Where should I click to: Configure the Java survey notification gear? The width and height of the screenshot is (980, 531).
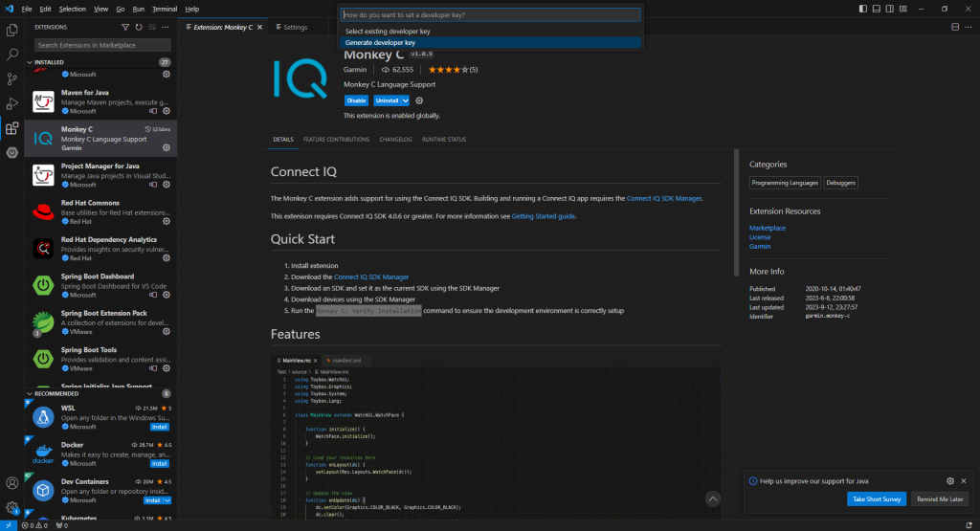(950, 481)
